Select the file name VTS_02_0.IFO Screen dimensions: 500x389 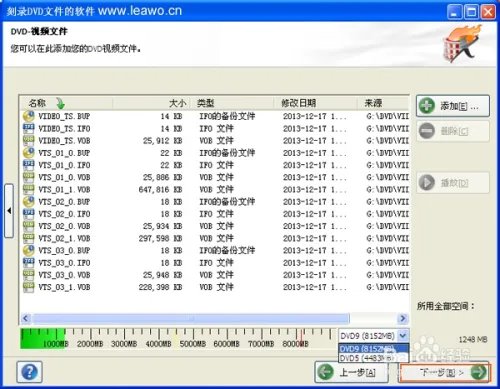coord(64,214)
